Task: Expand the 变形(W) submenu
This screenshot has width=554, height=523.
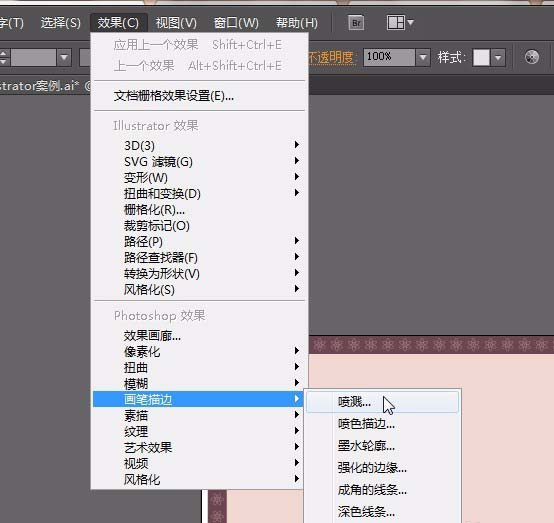Action: coord(200,177)
